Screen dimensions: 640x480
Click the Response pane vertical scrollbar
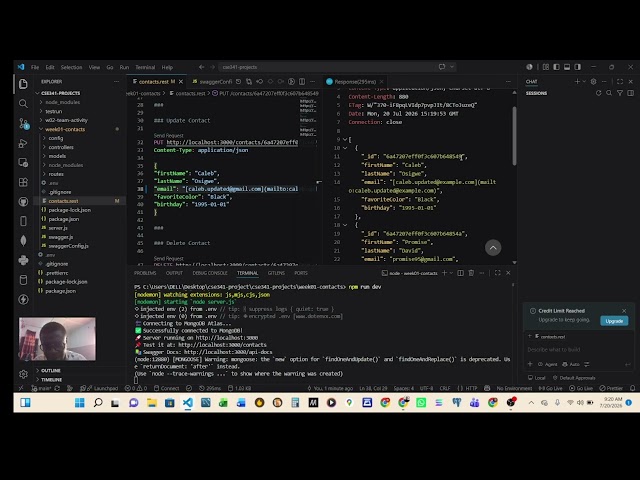tap(514, 136)
